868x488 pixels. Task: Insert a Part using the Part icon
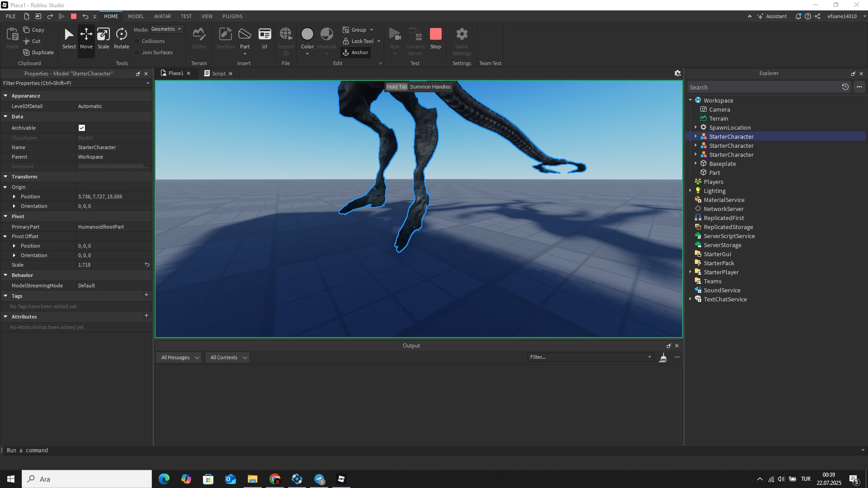click(245, 36)
